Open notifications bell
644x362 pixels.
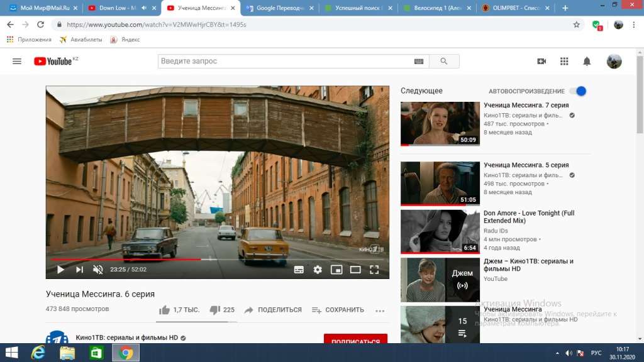coord(587,61)
